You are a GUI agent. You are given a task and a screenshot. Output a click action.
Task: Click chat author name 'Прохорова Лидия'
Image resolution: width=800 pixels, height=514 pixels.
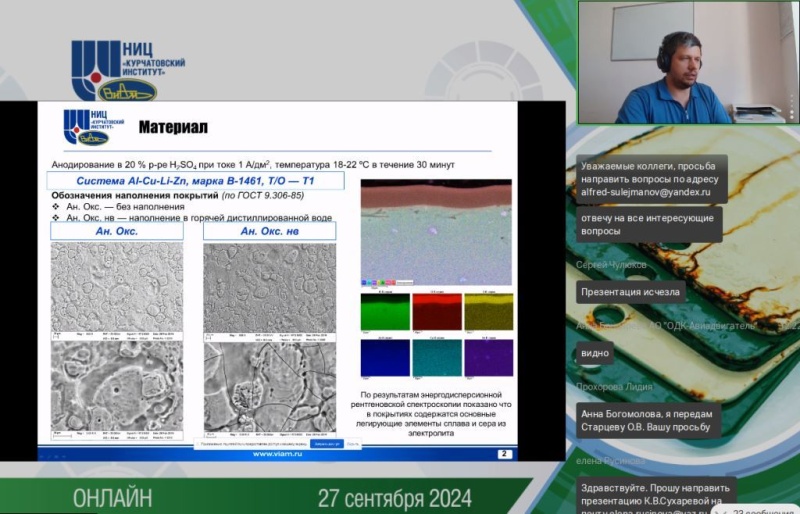click(614, 386)
